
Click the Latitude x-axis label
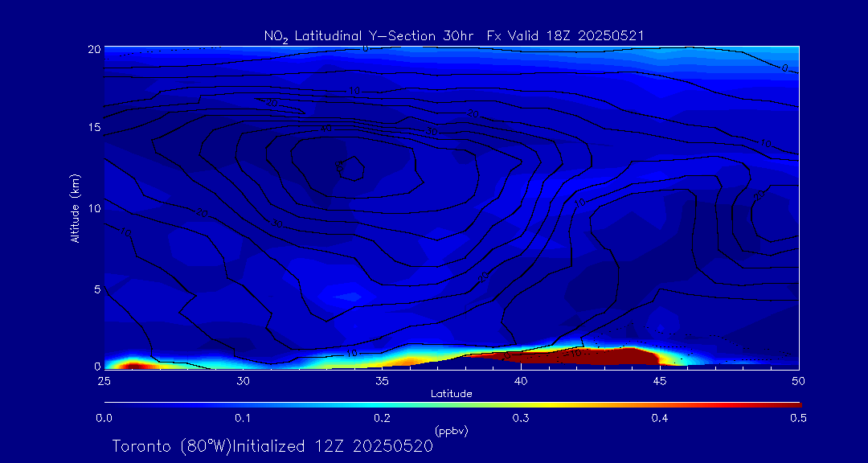point(452,394)
